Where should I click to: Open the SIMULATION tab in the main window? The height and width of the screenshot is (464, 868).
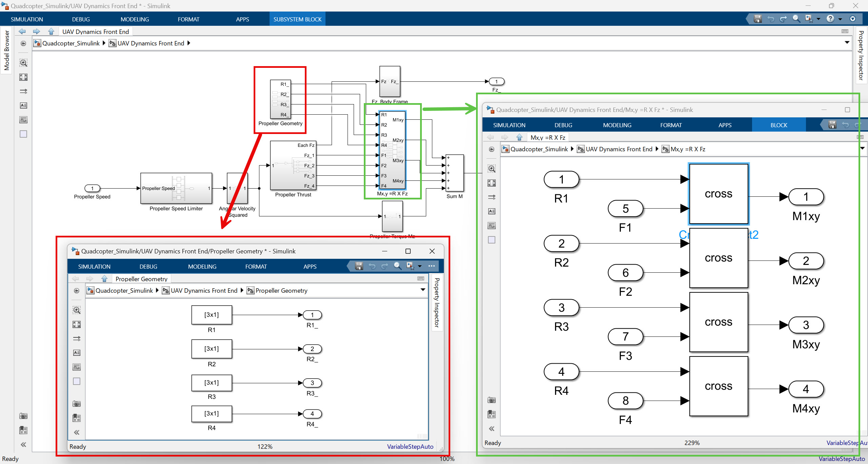(27, 19)
